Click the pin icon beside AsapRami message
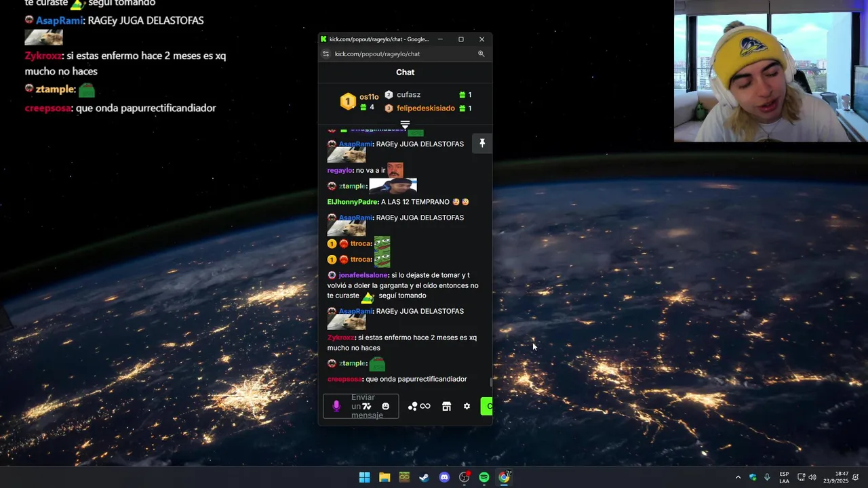 [482, 144]
